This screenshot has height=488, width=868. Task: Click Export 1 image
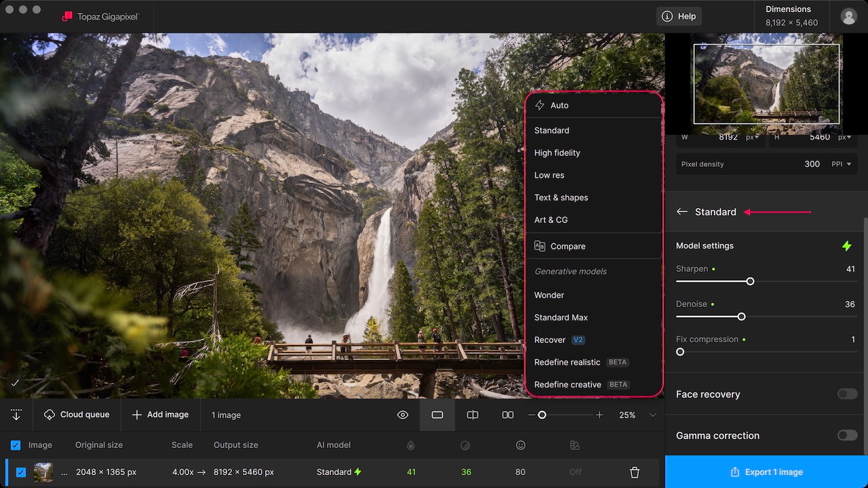tap(766, 472)
